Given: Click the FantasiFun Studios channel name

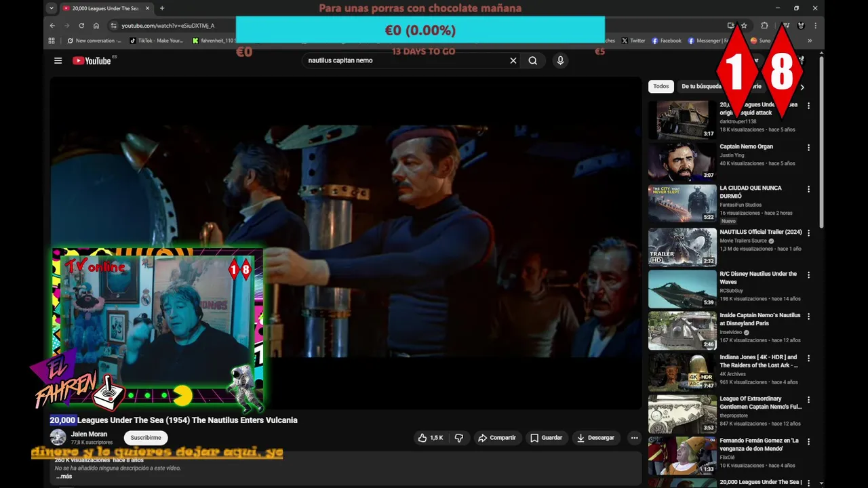Looking at the screenshot, I should coord(741,205).
